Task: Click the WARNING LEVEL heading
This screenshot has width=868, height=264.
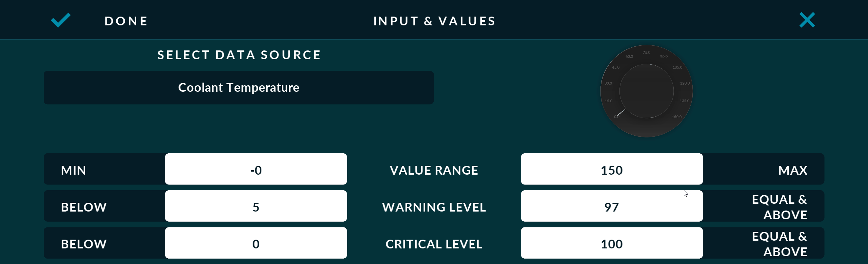Action: click(434, 207)
